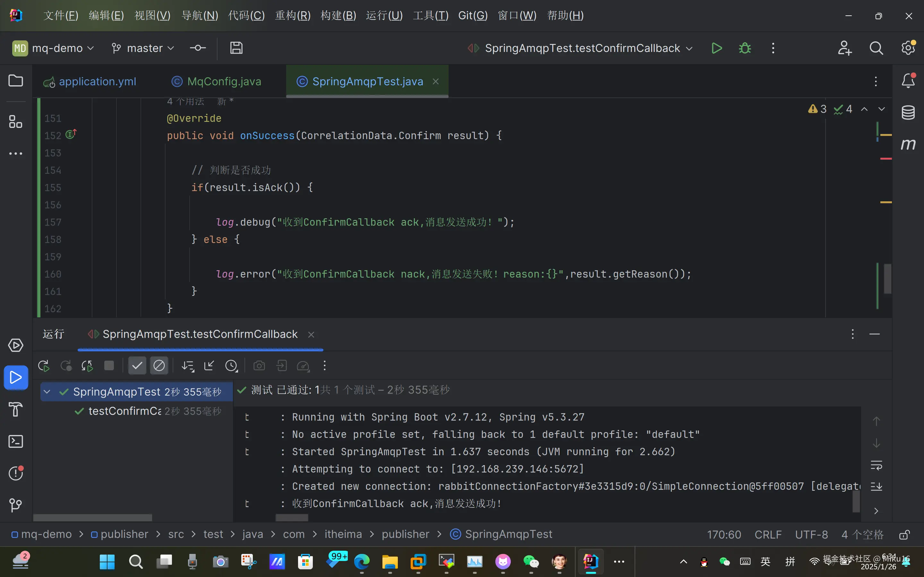Viewport: 924px width, 577px height.
Task: Stop the running test process
Action: [109, 366]
